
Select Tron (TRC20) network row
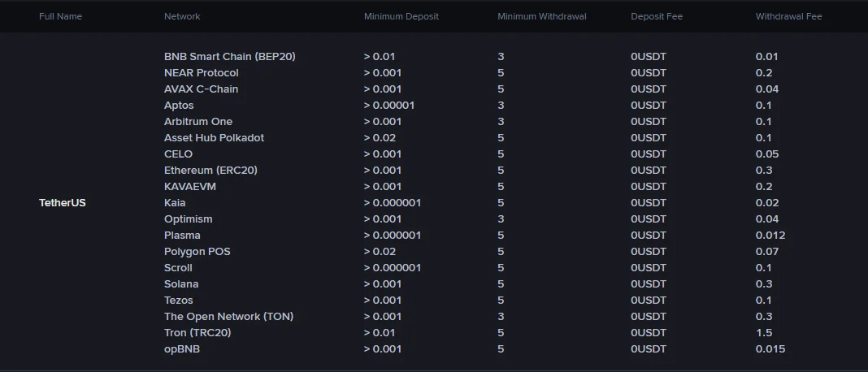pos(197,333)
